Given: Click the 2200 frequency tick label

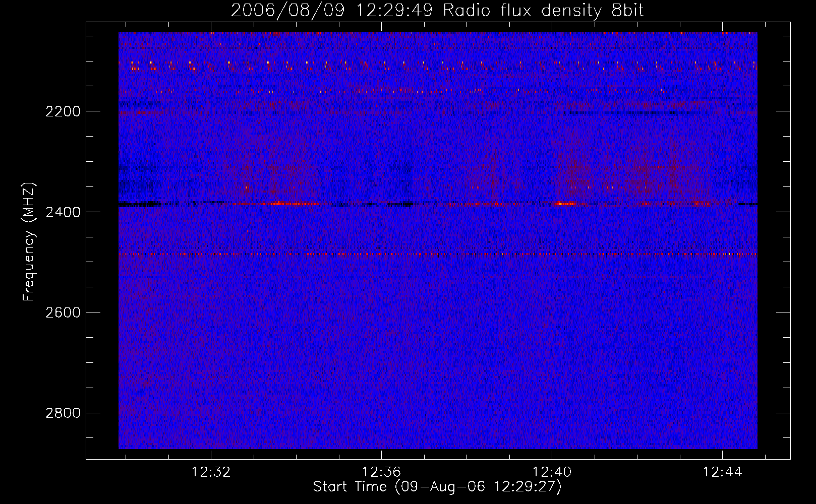Looking at the screenshot, I should 63,111.
